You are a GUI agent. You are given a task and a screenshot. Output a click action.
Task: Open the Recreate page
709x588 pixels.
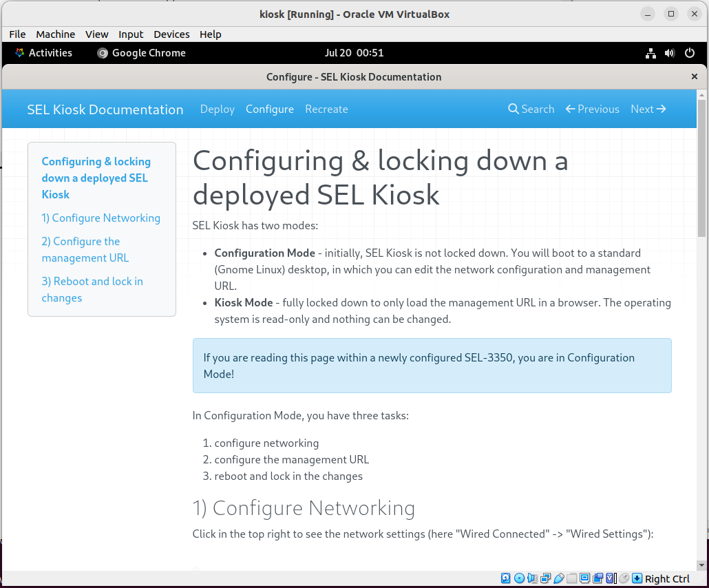pos(326,109)
